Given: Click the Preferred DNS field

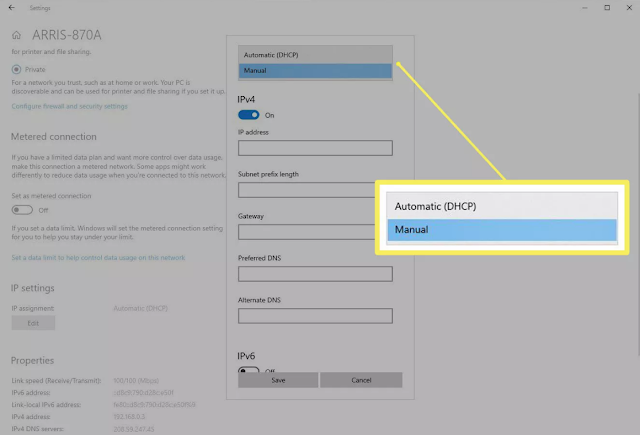Looking at the screenshot, I should [315, 274].
